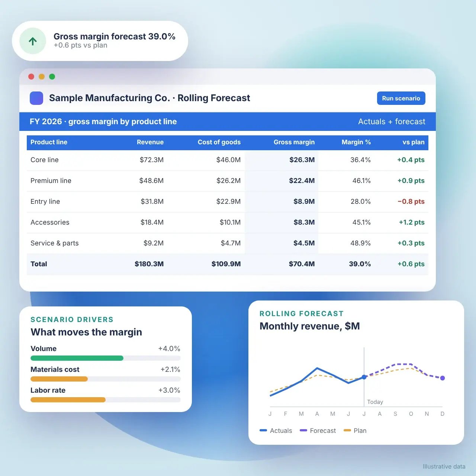
Task: Click the total gross margin $70.4M
Action: [302, 264]
